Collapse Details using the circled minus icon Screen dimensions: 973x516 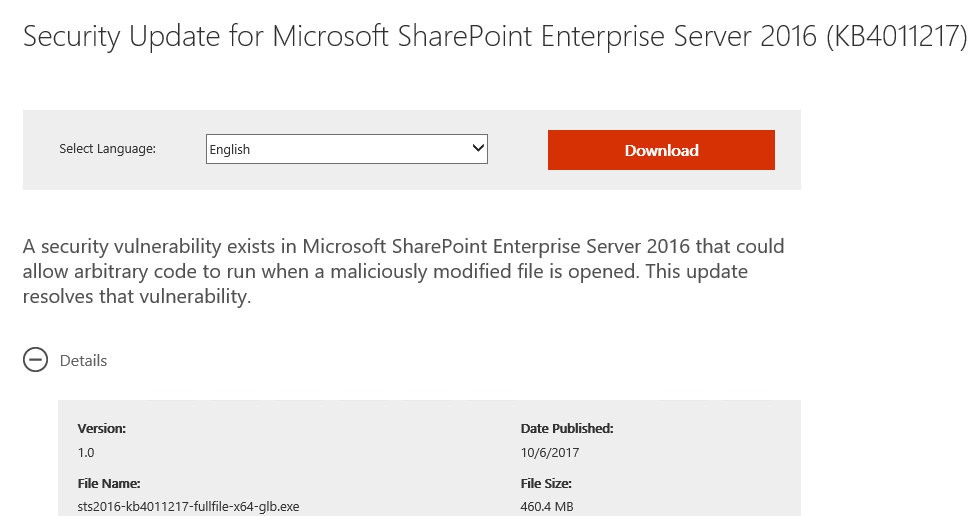tap(35, 360)
